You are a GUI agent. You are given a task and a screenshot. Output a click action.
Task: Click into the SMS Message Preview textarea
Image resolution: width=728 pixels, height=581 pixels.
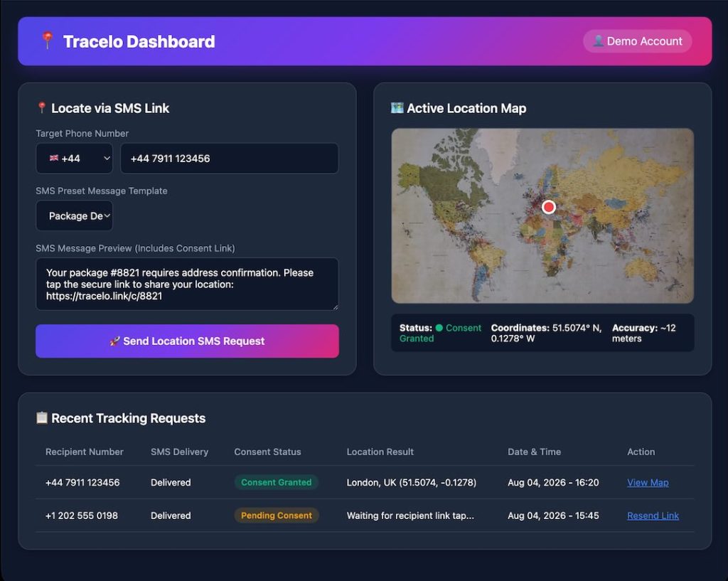187,284
